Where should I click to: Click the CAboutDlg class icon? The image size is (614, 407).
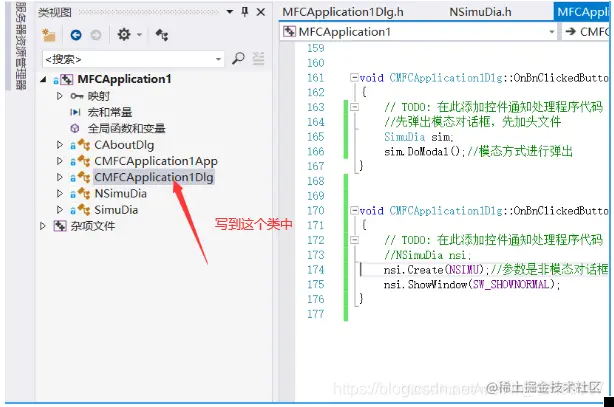83,145
